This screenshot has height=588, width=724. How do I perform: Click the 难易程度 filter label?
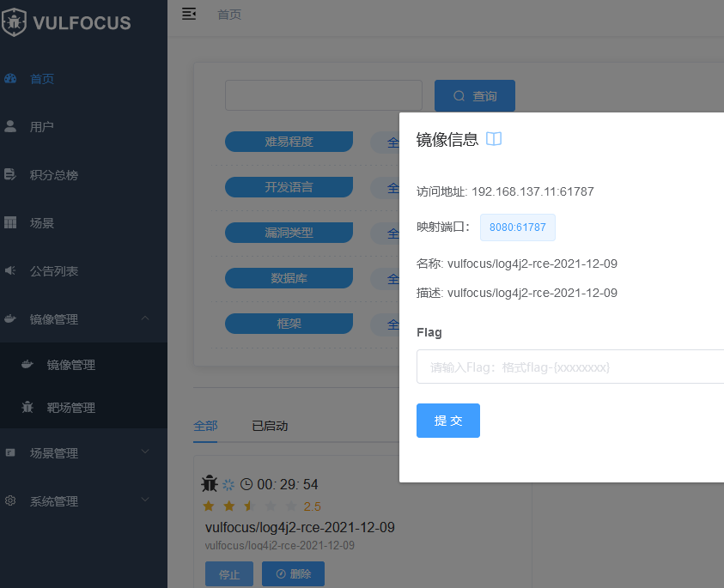click(289, 142)
